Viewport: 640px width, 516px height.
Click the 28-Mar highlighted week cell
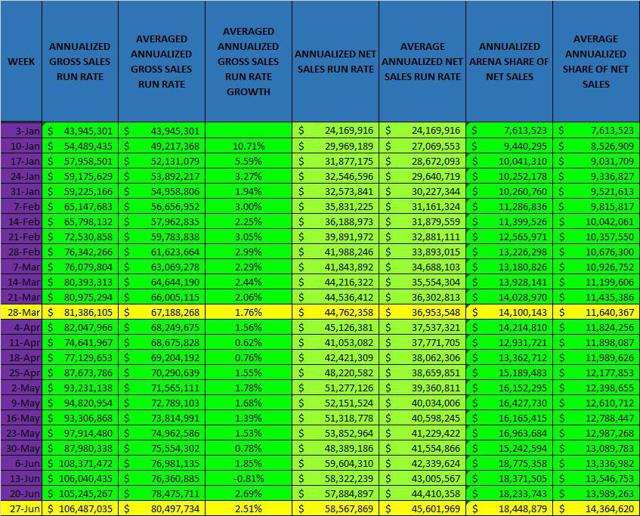tap(21, 312)
